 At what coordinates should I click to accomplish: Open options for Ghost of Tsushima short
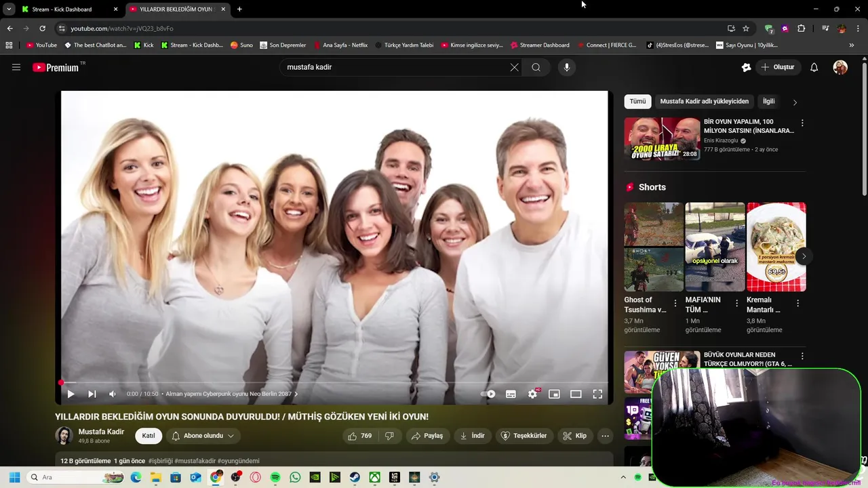675,303
